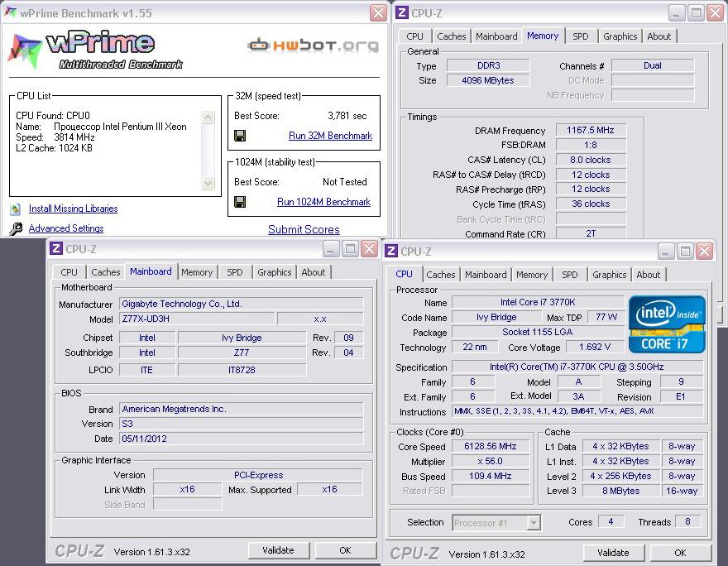The height and width of the screenshot is (566, 728).
Task: Click CPU-Z Memory window title icon
Action: click(402, 12)
